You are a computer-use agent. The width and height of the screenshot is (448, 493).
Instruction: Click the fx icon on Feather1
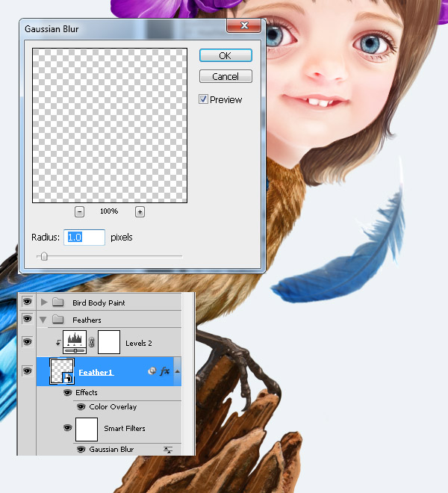165,371
